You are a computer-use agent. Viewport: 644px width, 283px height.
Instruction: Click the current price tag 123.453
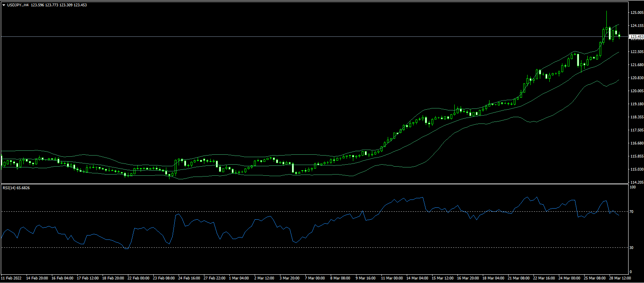coord(637,36)
